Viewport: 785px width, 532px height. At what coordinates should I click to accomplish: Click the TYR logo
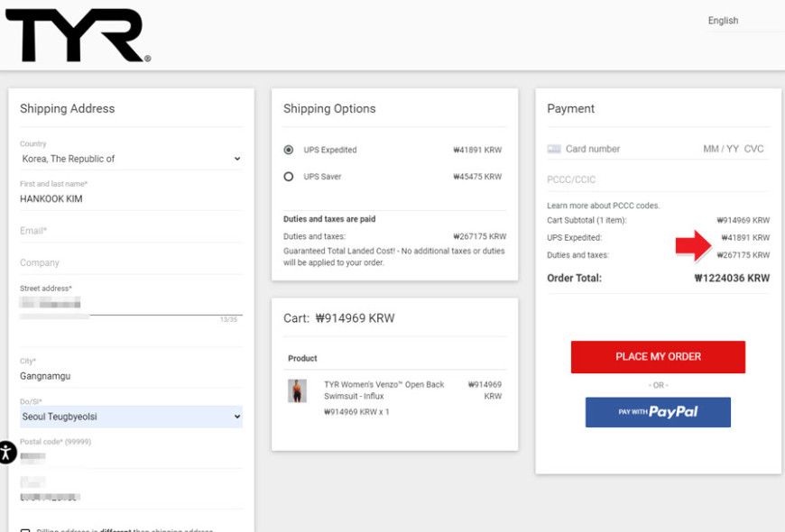78,35
